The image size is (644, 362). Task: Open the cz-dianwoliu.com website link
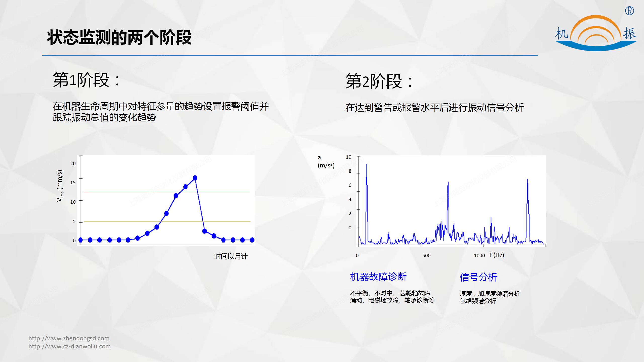coord(69,346)
